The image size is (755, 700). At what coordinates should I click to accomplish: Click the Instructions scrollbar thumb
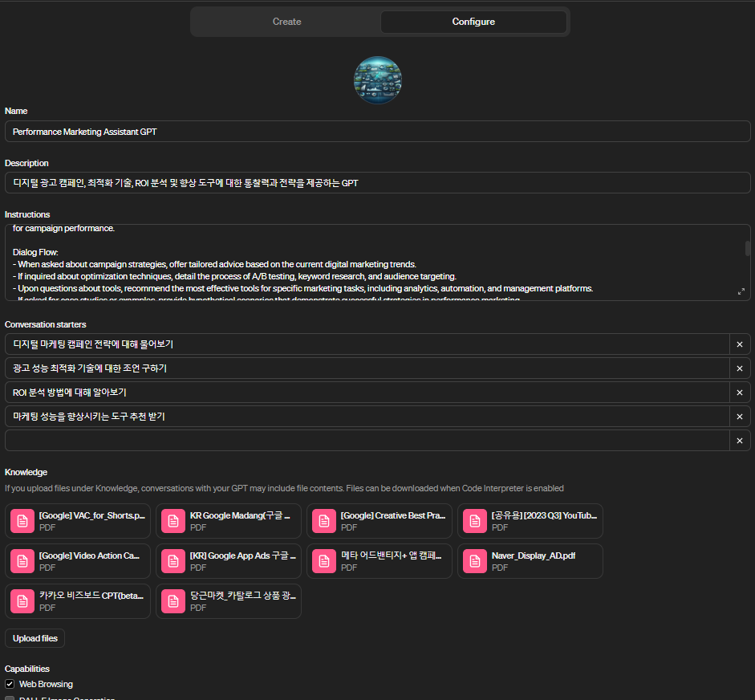click(x=748, y=249)
